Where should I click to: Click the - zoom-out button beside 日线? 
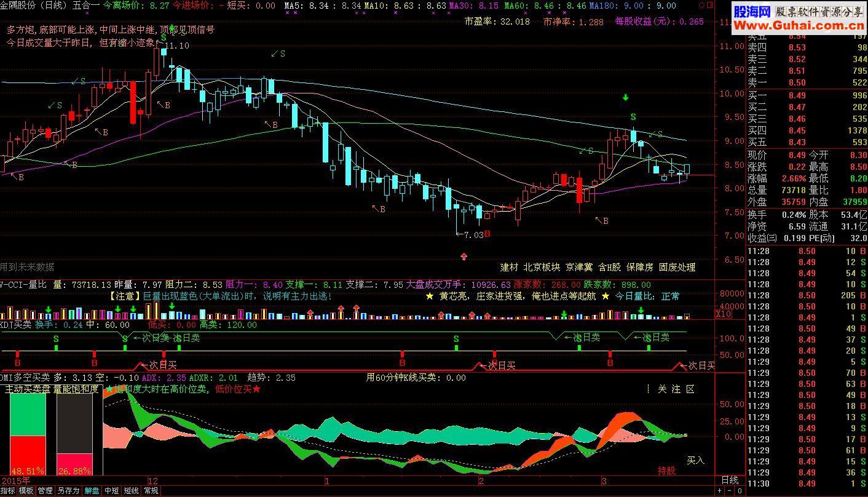(730, 491)
